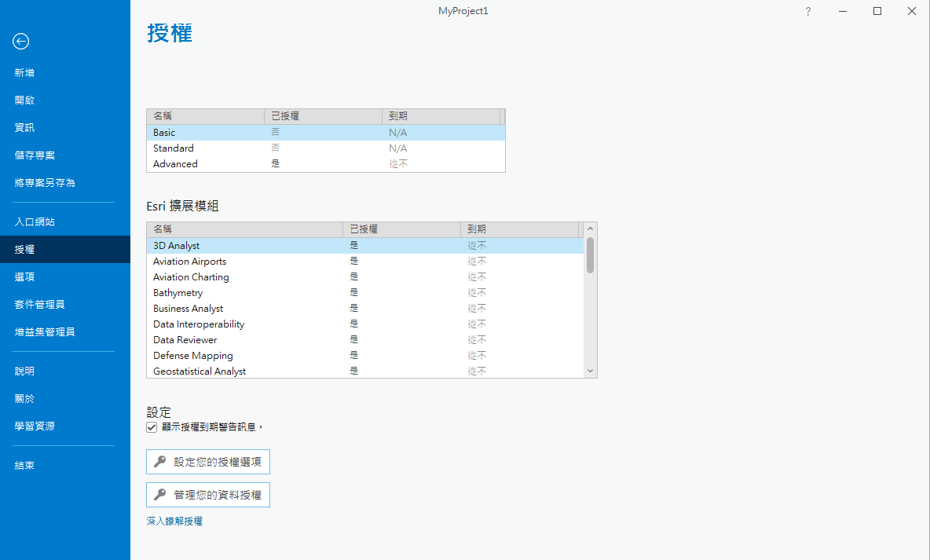This screenshot has height=560, width=930.
Task: Click 結束 to exit
Action: (x=24, y=465)
